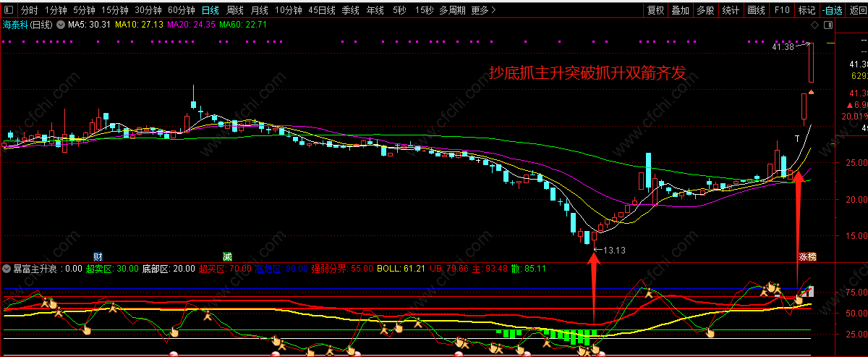Select the 30分钟 period

point(148,10)
